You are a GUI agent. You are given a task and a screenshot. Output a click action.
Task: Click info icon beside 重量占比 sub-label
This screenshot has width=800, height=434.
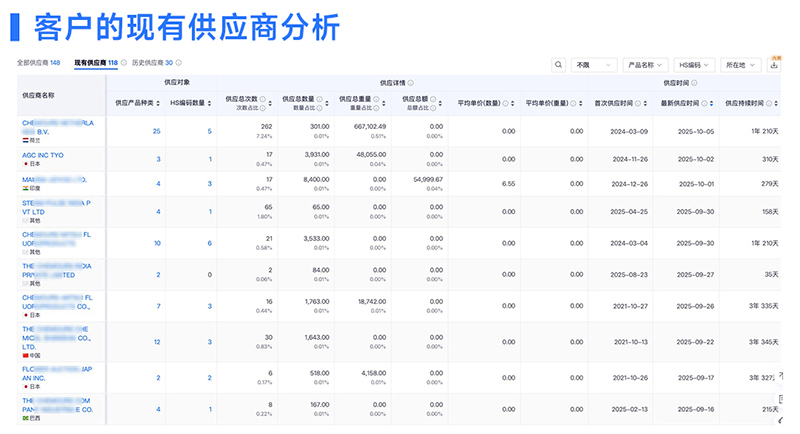(x=376, y=108)
